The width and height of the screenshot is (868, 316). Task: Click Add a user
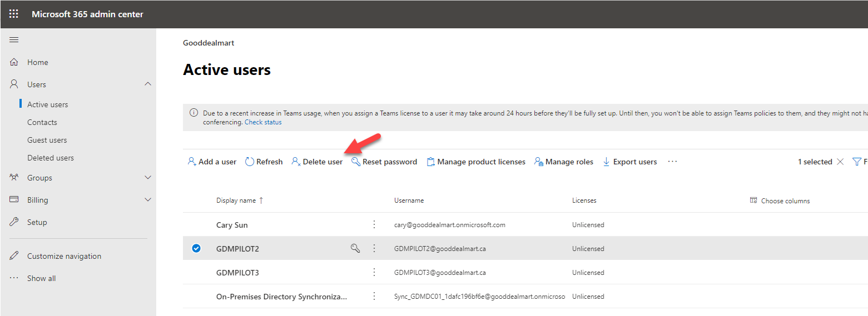[x=212, y=162]
